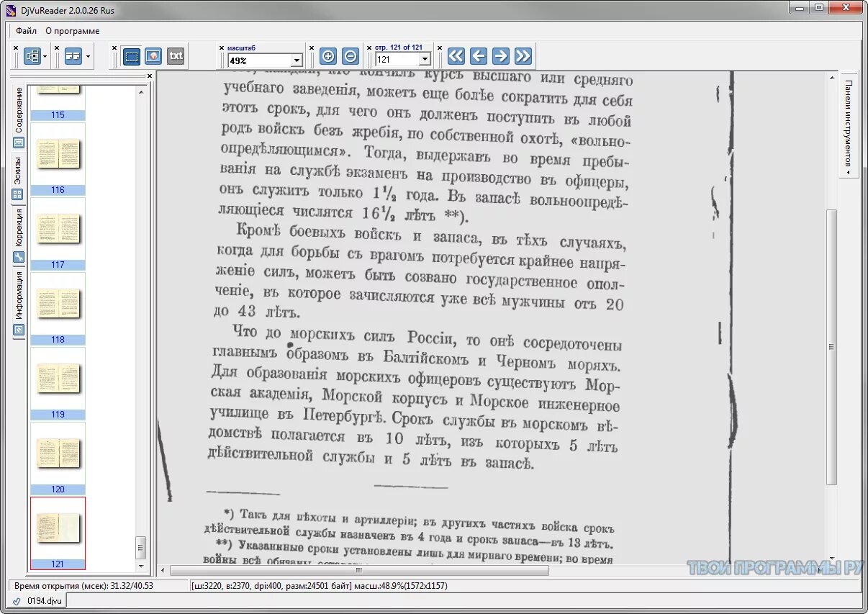This screenshot has width=868, height=614.
Task: Jump to the first page
Action: [456, 55]
